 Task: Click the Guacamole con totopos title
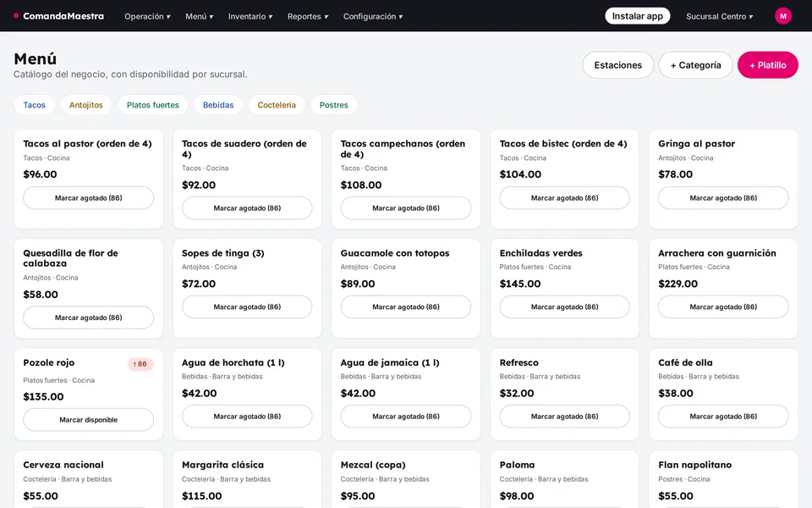pos(395,253)
